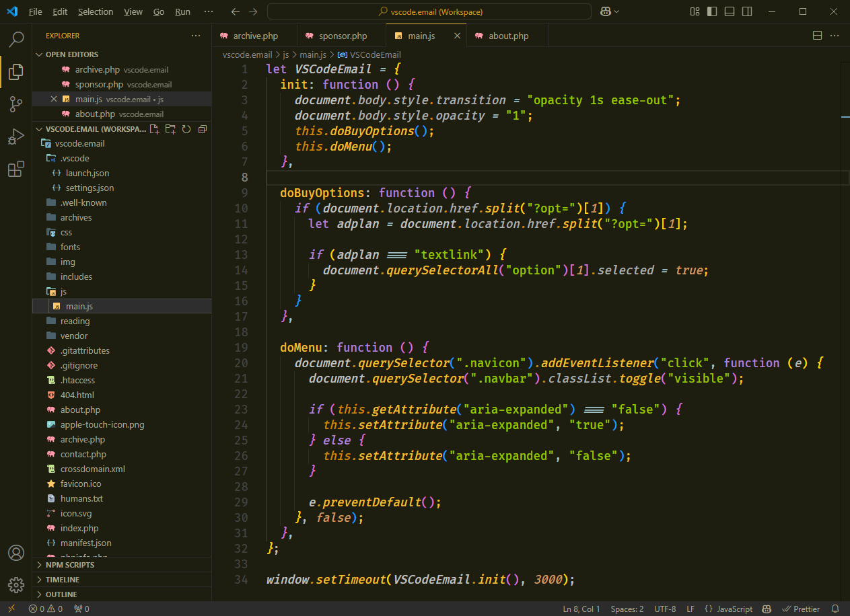The width and height of the screenshot is (850, 616).
Task: Change the language mode from JavaScript
Action: (x=735, y=609)
